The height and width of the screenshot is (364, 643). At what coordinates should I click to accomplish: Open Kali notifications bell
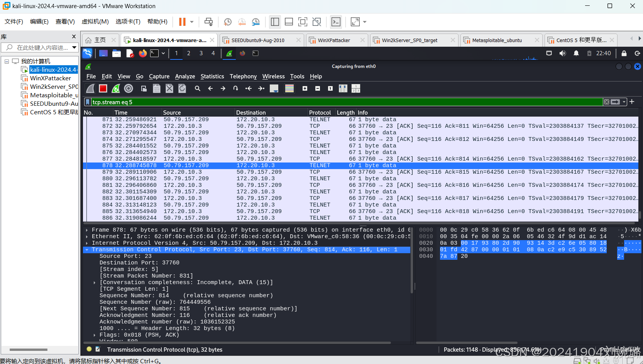pyautogui.click(x=576, y=53)
